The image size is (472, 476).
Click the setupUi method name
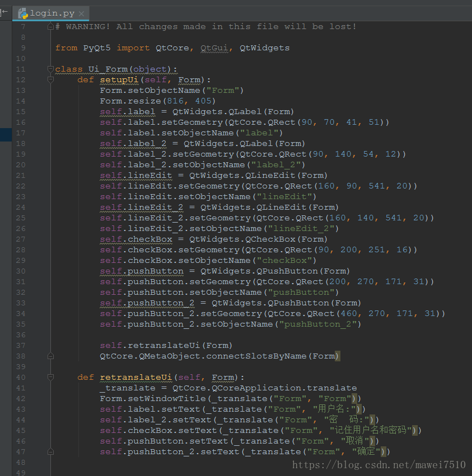coord(119,80)
